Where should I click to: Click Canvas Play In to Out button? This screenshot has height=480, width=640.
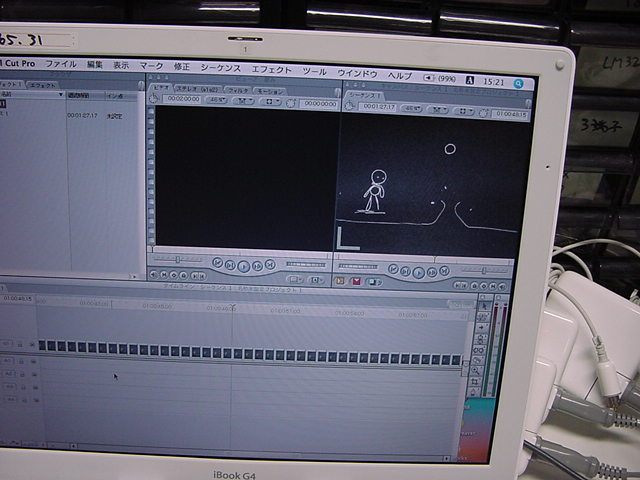click(x=405, y=271)
